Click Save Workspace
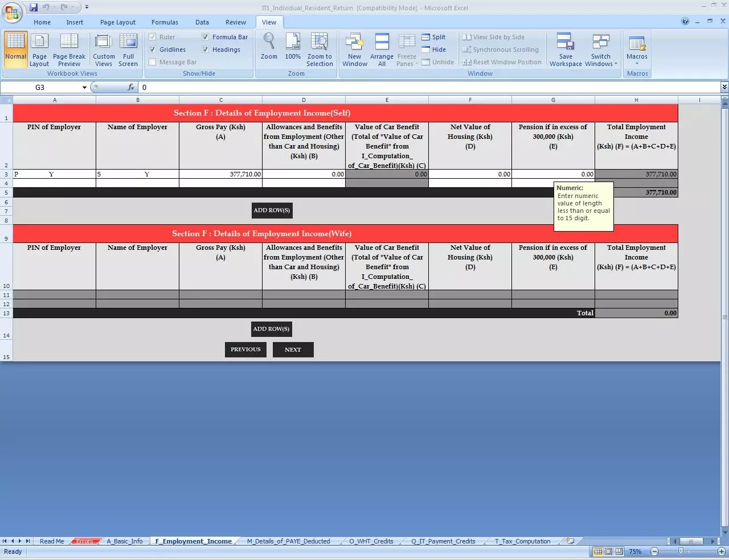This screenshot has width=729, height=560. pyautogui.click(x=566, y=50)
